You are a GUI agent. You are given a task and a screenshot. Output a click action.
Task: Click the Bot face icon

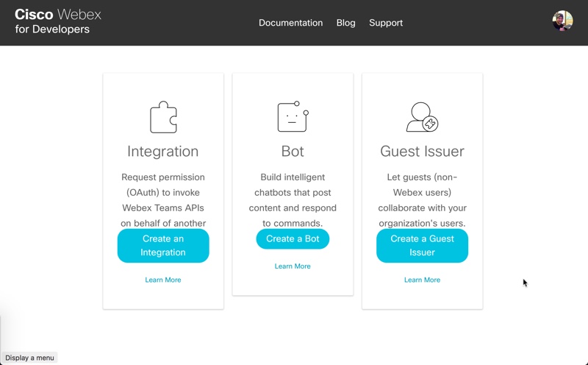pos(293,117)
